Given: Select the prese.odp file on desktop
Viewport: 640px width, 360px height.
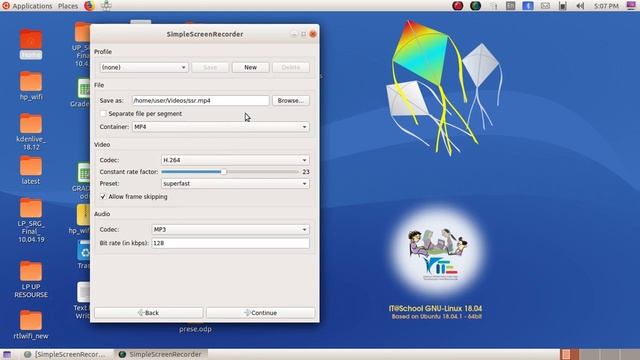Looking at the screenshot, I should [x=195, y=329].
